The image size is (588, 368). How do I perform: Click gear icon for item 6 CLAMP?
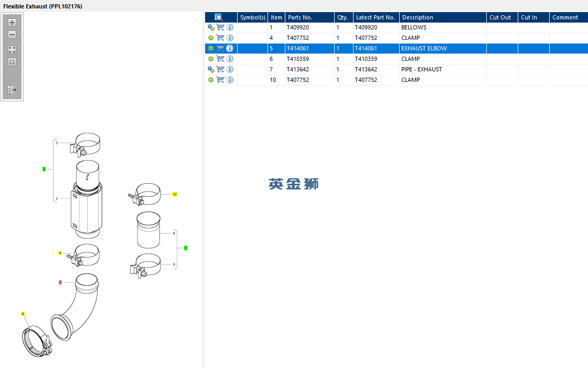click(x=211, y=59)
